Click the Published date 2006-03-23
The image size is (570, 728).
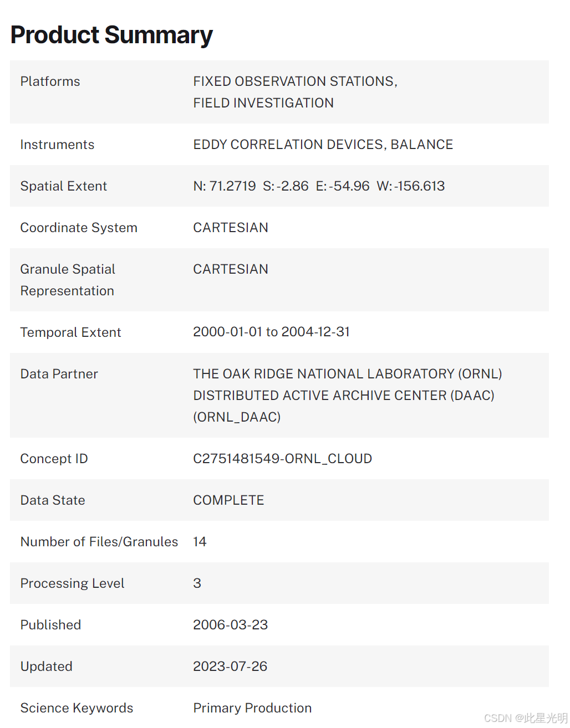click(x=230, y=625)
